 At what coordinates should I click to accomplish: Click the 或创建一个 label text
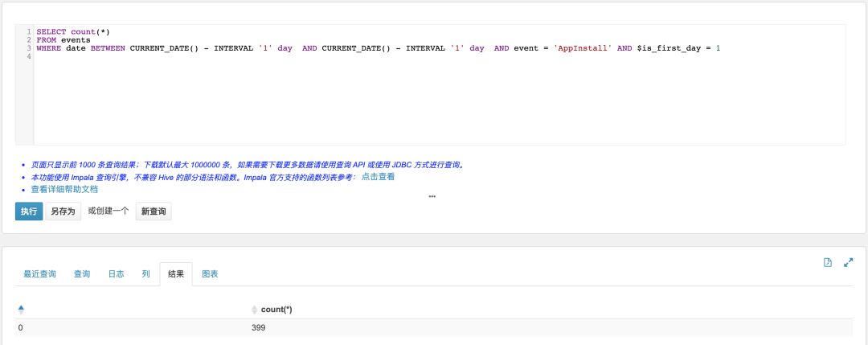108,211
